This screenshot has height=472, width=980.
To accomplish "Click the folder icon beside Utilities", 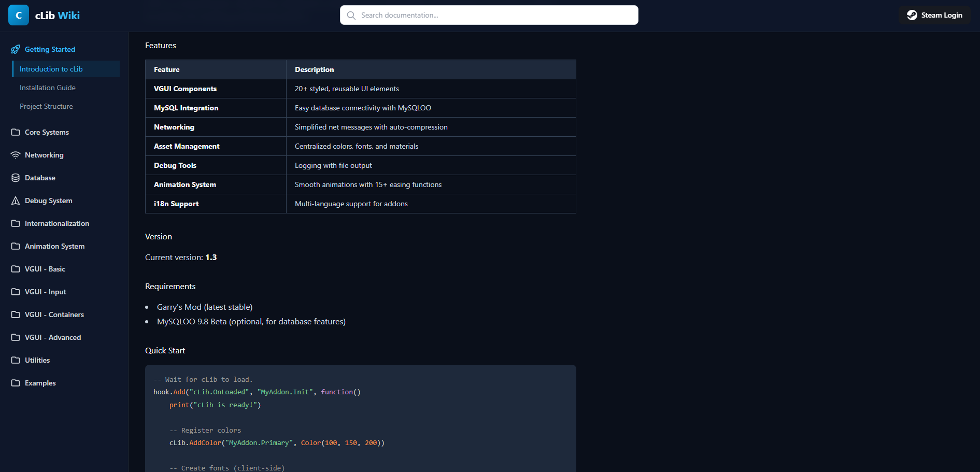I will (x=16, y=360).
